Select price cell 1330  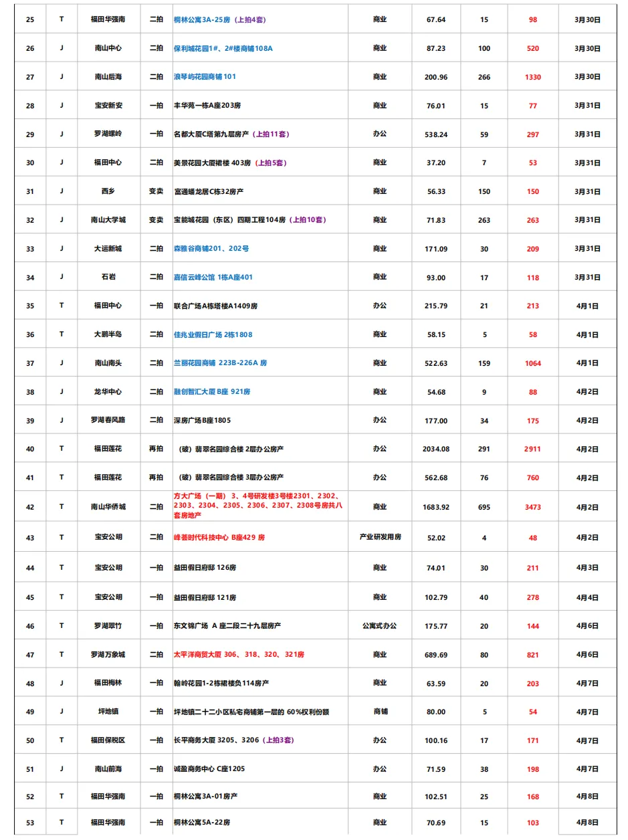coord(533,77)
